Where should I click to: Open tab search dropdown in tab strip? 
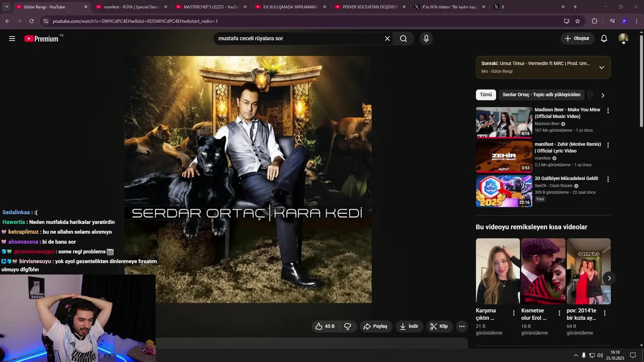7,7
